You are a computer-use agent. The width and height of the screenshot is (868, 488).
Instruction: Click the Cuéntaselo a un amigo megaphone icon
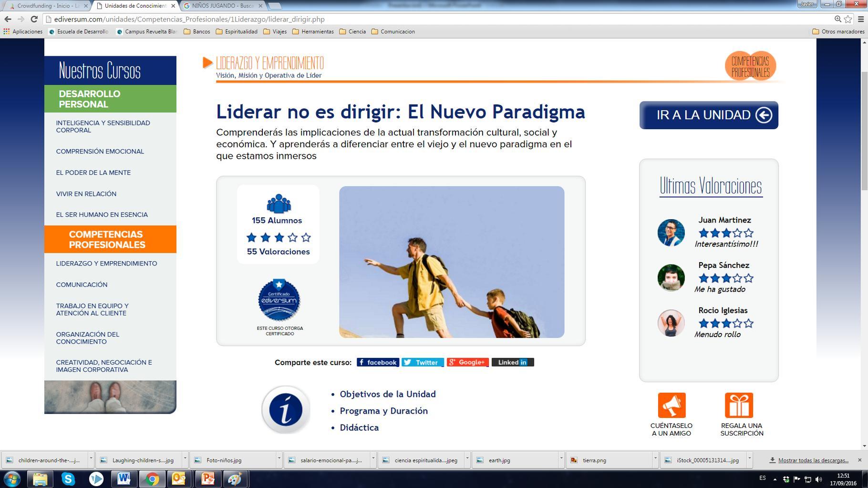[672, 405]
